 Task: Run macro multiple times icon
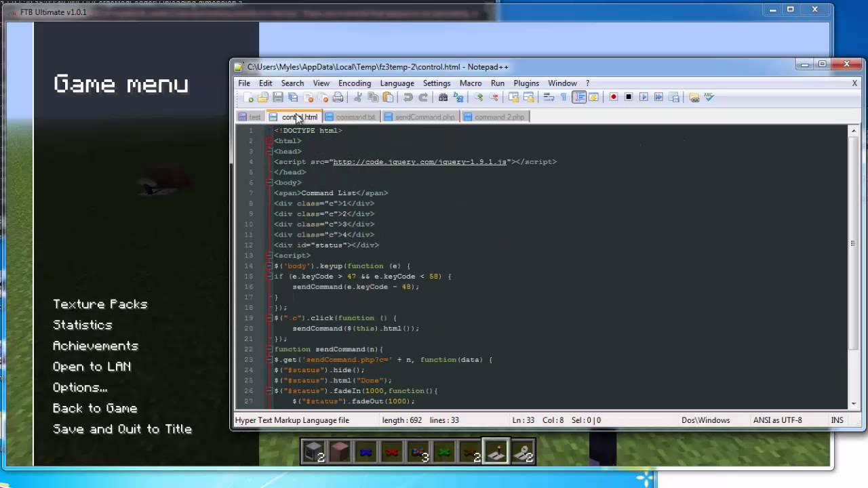[658, 97]
